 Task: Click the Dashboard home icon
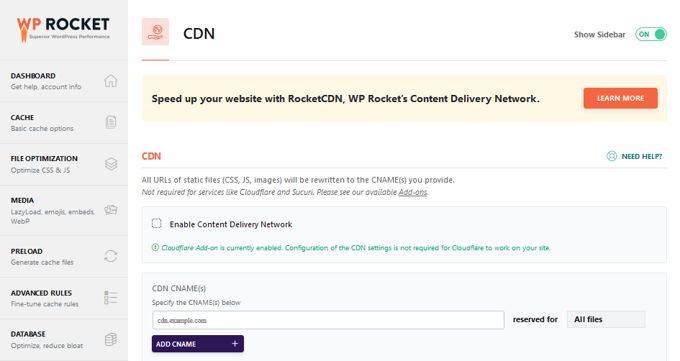(x=111, y=81)
